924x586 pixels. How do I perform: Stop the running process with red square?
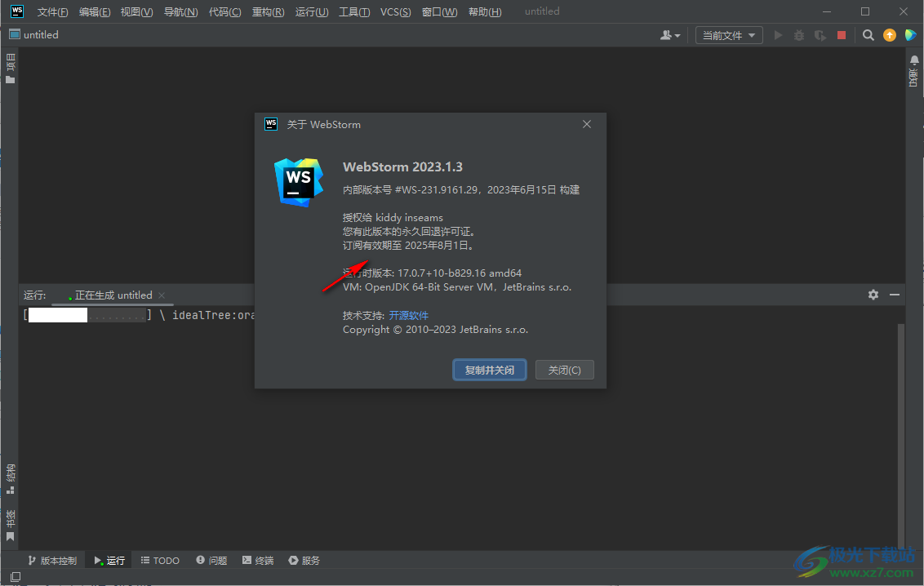pyautogui.click(x=842, y=35)
